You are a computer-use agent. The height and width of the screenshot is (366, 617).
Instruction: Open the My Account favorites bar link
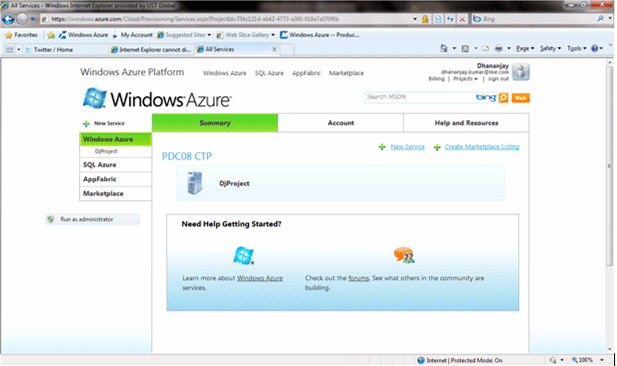pos(132,35)
